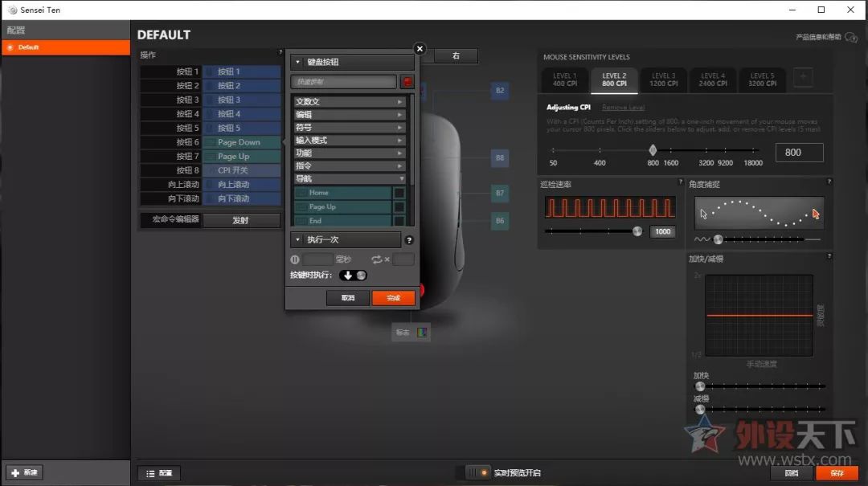Open the 配置 configs button
Image resolution: width=868 pixels, height=486 pixels.
[159, 473]
